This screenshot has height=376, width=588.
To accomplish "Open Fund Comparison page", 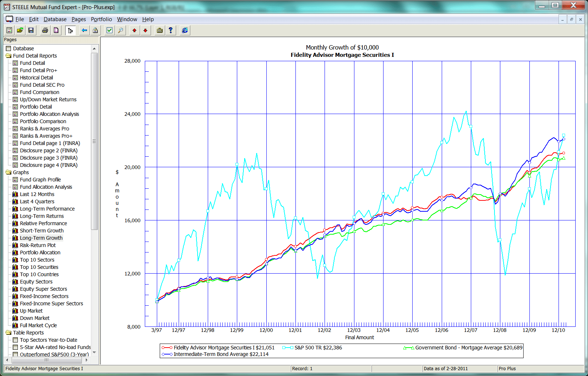I will click(40, 92).
